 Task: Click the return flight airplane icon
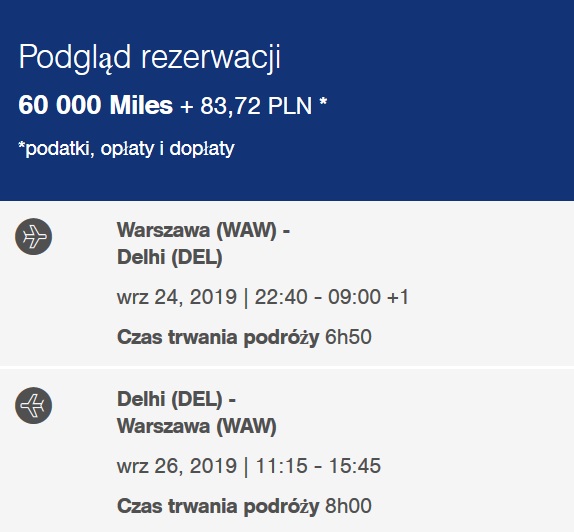point(33,405)
